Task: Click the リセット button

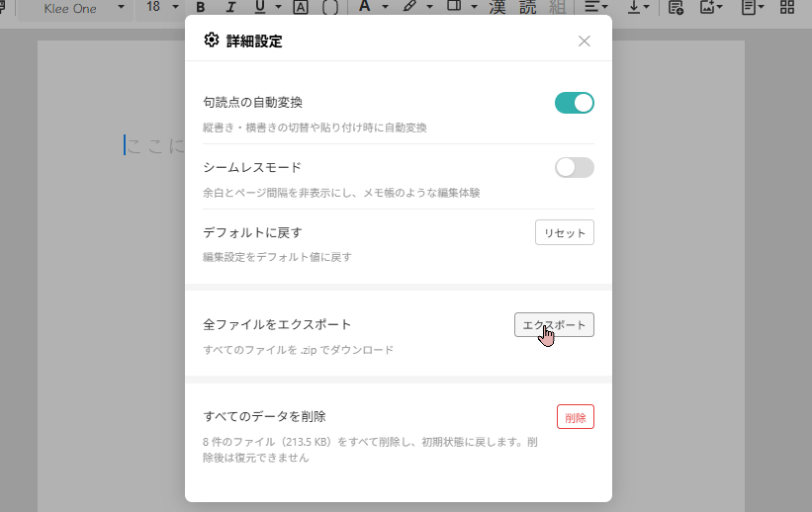Action: [x=565, y=232]
